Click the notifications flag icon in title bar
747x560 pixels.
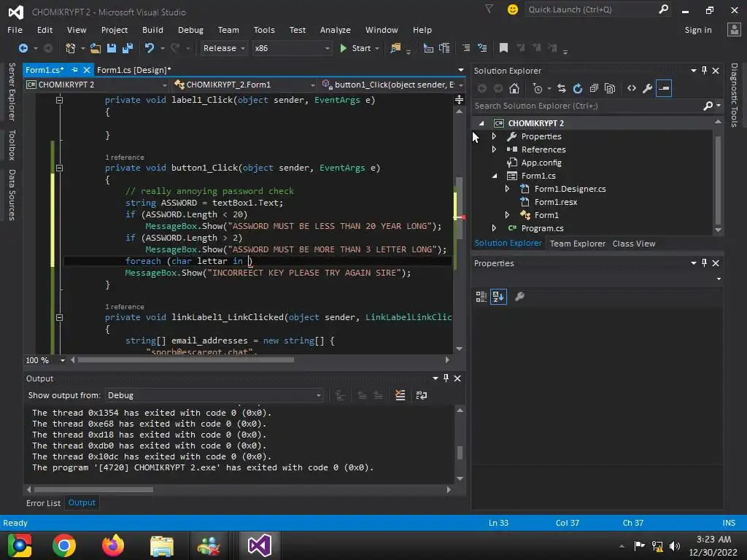coord(489,9)
